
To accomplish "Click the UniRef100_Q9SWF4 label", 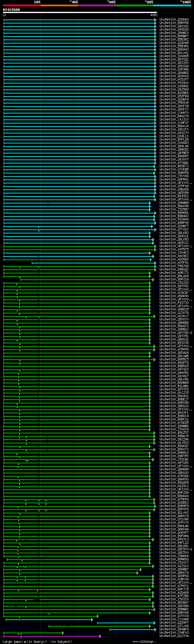I will tap(174, 629).
